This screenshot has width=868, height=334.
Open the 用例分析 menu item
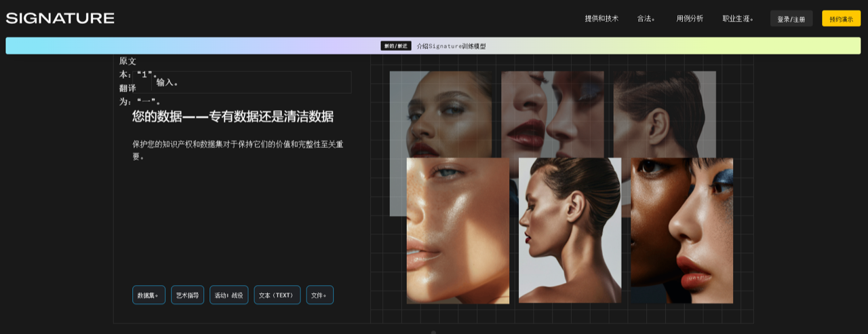[690, 18]
